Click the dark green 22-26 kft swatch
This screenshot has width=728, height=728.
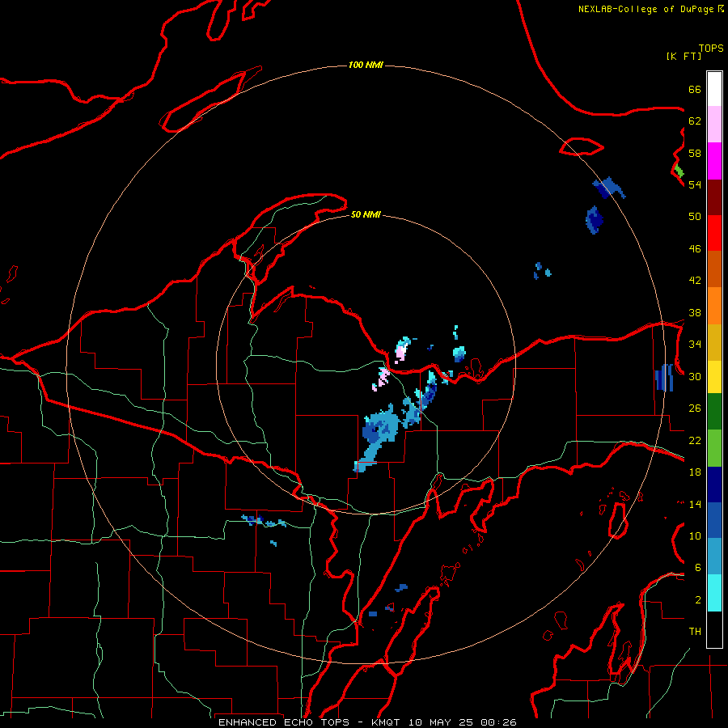(714, 412)
